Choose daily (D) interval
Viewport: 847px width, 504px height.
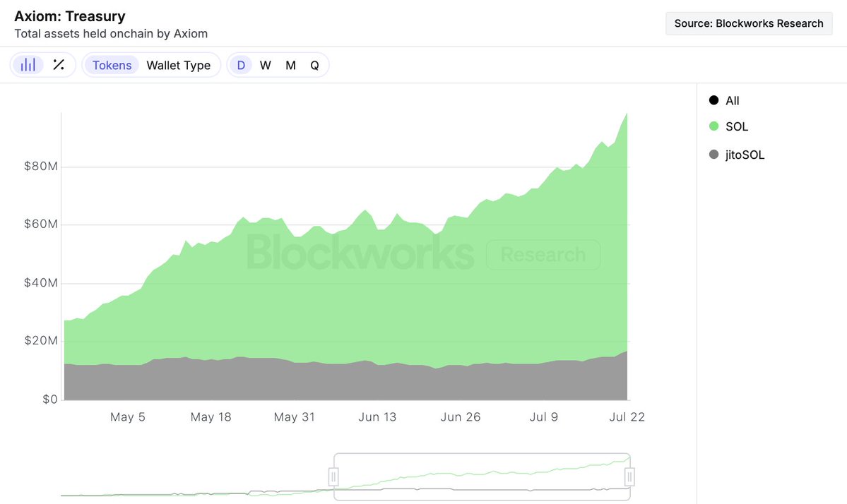[x=241, y=65]
